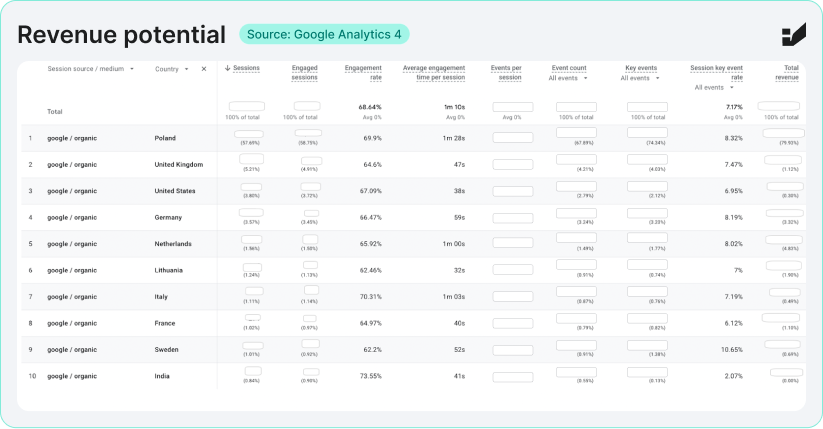Image resolution: width=823 pixels, height=429 pixels.
Task: Select the Poland country cell
Action: [165, 138]
